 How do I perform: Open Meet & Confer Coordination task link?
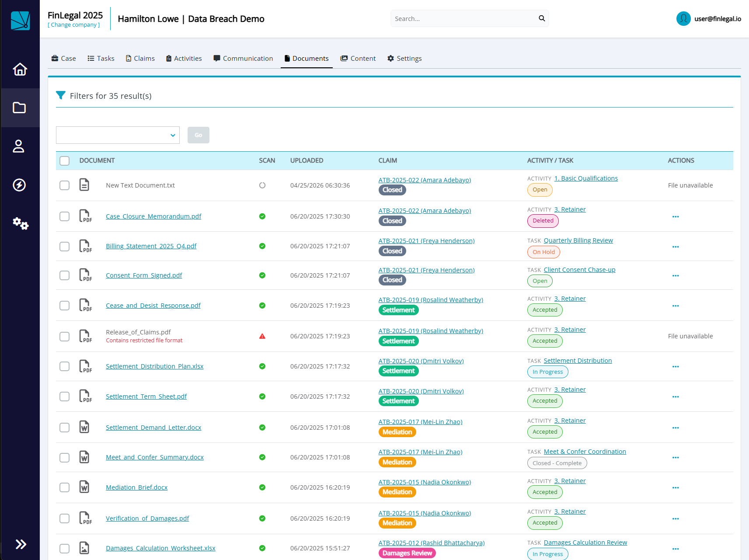pos(585,452)
